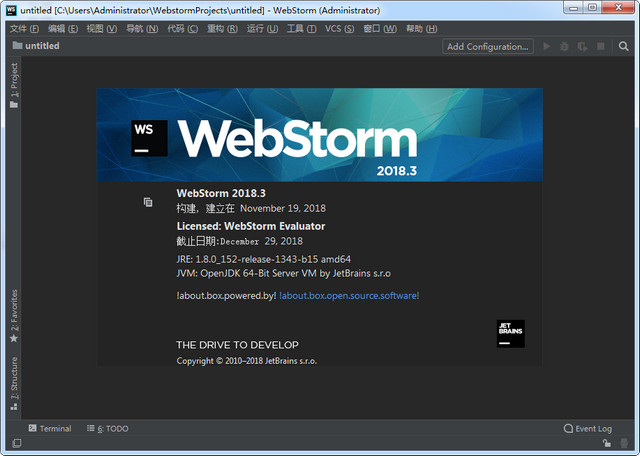Open the 运行 (U) menu
The height and width of the screenshot is (456, 640).
(262, 29)
